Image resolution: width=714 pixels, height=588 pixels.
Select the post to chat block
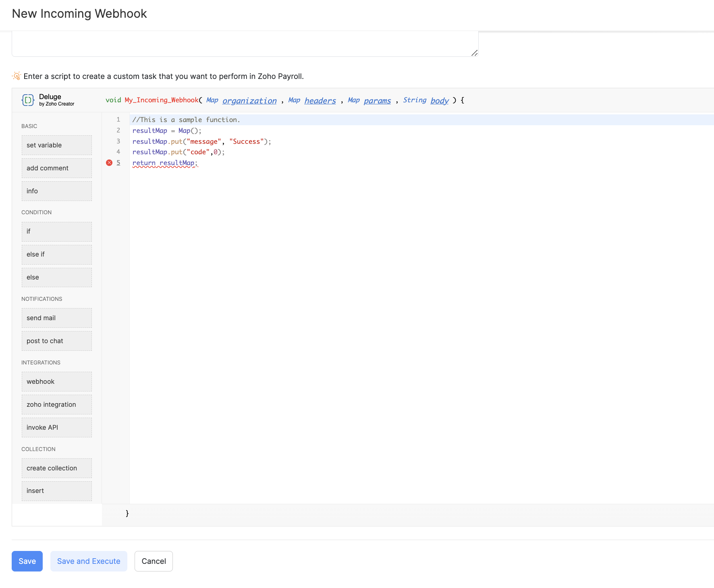pyautogui.click(x=57, y=341)
